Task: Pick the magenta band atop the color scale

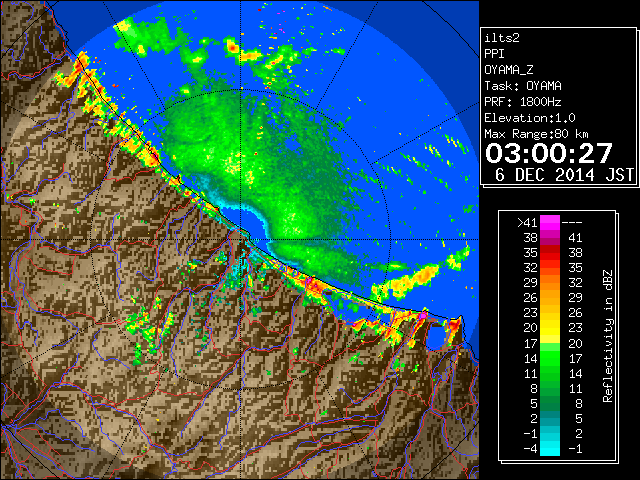Action: tap(550, 223)
